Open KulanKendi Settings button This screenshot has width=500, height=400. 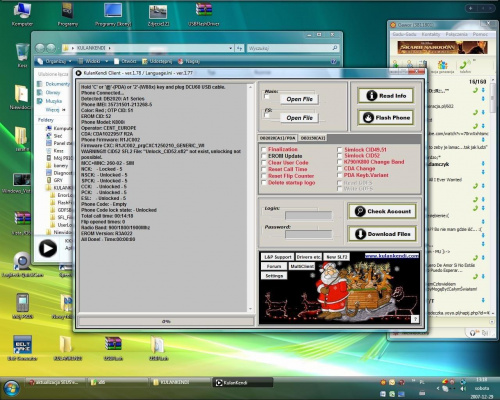(x=274, y=276)
